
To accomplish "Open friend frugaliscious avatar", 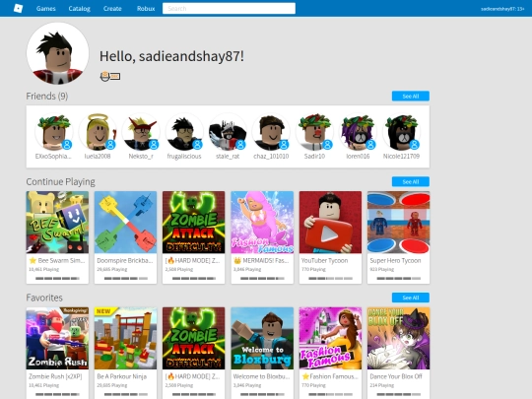I will coord(184,132).
